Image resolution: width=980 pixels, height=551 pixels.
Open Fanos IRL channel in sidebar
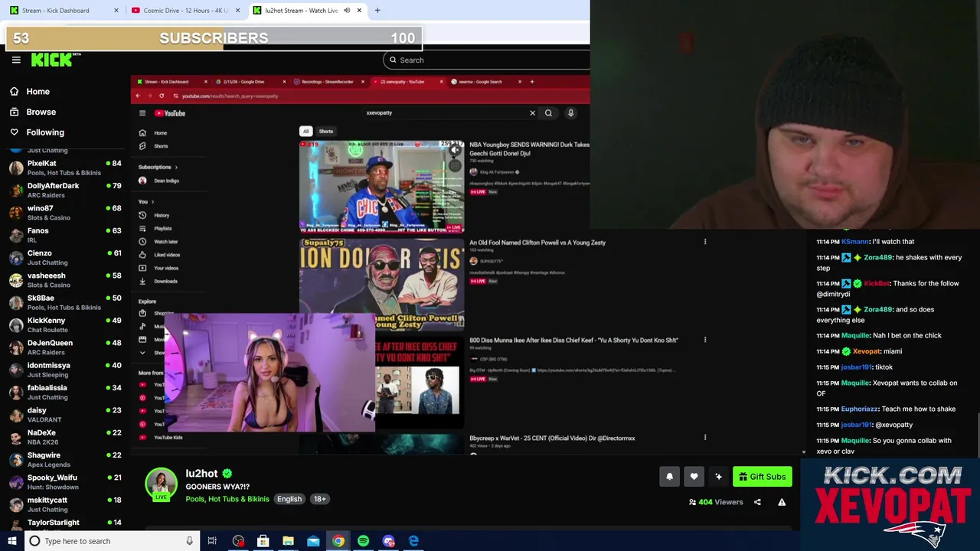coord(65,235)
